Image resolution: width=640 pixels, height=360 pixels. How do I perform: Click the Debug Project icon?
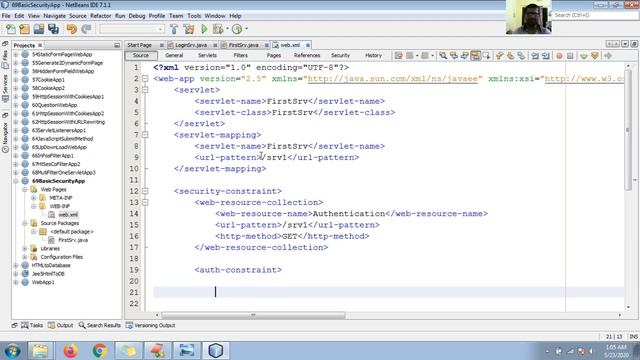coord(218,29)
